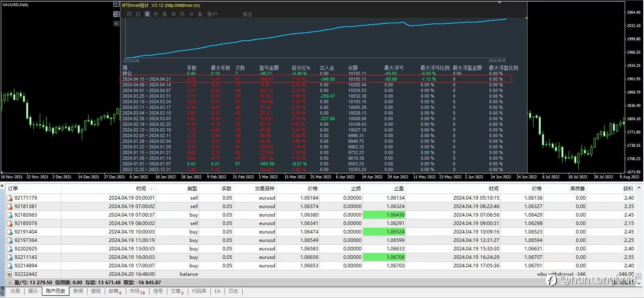Image resolution: width=644 pixels, height=298 pixels.
Task: Click the order icon for order 92185076
Action: 10,223
